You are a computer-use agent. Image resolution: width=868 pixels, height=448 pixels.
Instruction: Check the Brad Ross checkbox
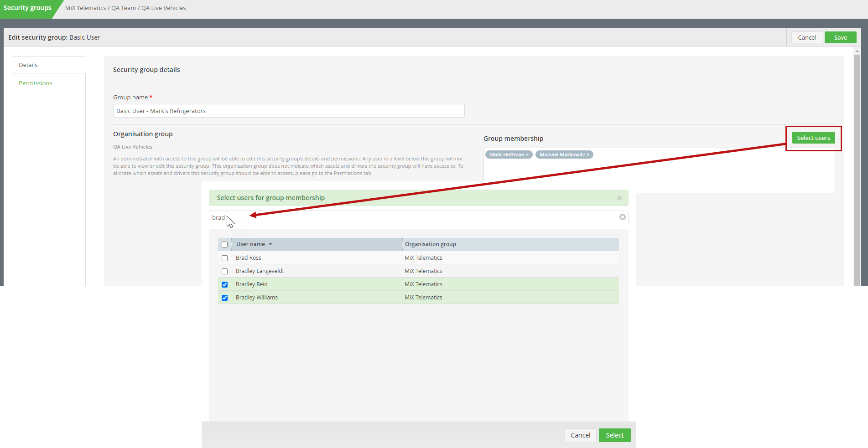click(x=224, y=258)
